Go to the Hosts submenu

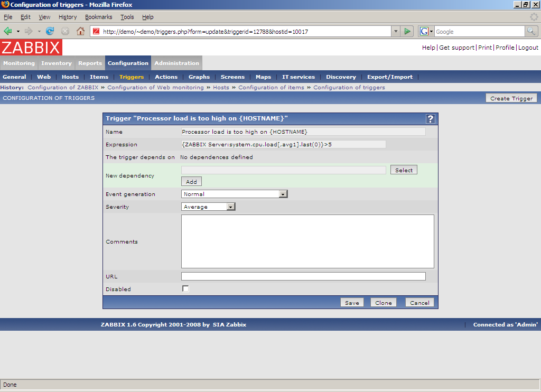click(x=70, y=77)
